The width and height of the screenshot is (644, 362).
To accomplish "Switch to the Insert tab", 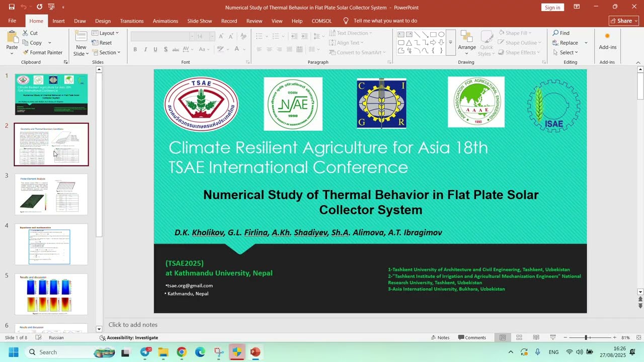I will pos(58,21).
